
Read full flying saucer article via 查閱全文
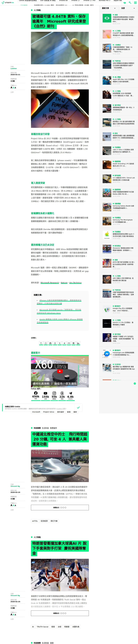[60, 507]
